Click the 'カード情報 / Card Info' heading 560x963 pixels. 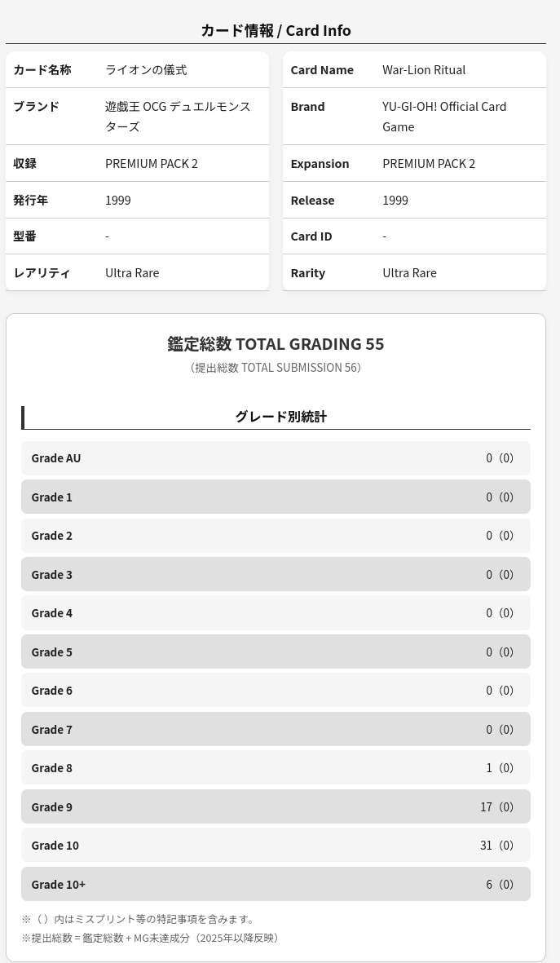pos(276,30)
